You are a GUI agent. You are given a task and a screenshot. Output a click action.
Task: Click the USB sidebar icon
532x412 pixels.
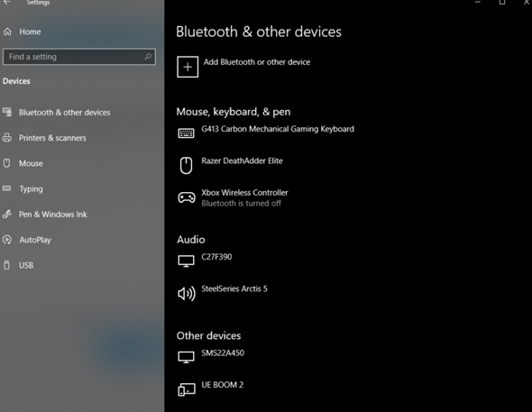pos(7,265)
